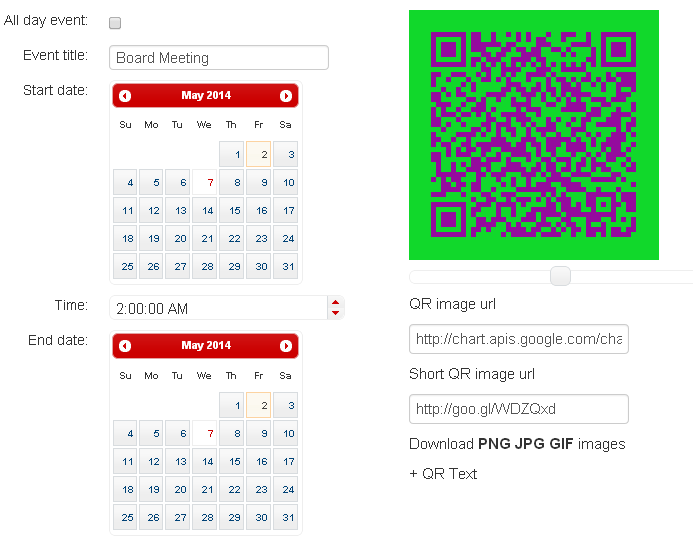The width and height of the screenshot is (693, 540).
Task: Go to next month in End date calendar
Action: pos(286,346)
